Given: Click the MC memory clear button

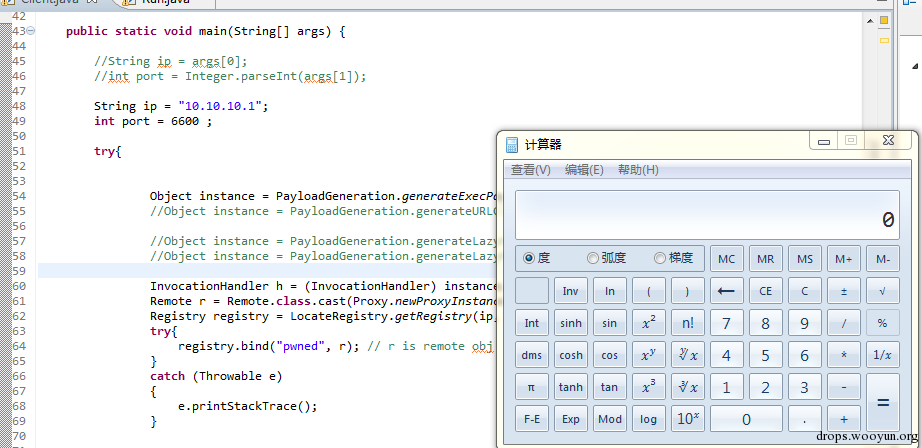Looking at the screenshot, I should pos(727,259).
